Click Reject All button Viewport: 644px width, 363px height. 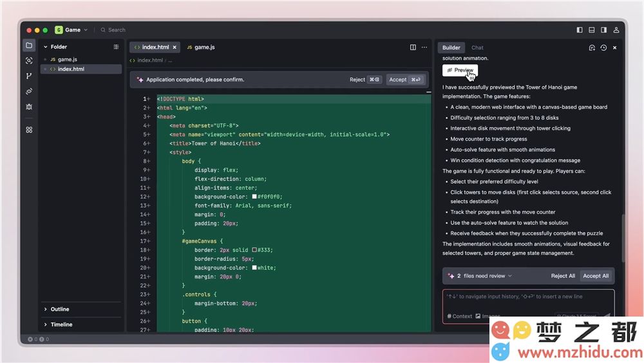[x=563, y=276]
